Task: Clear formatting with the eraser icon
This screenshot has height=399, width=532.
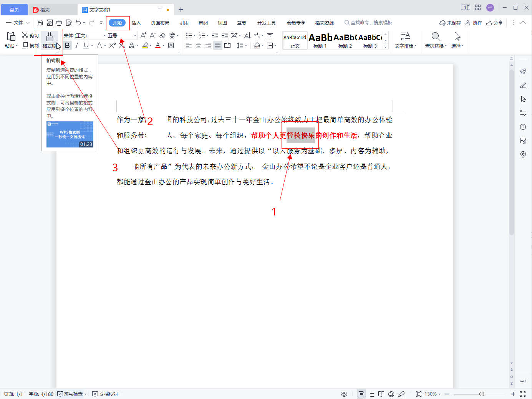Action: pos(162,35)
